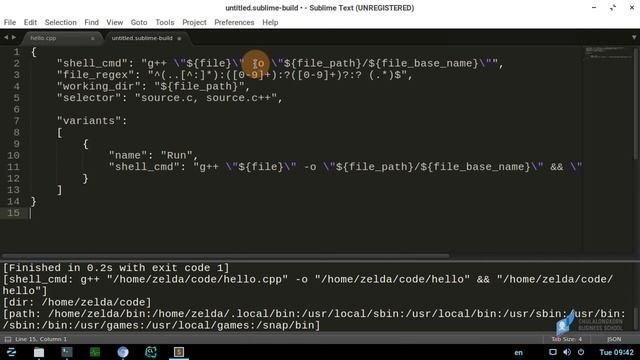This screenshot has width=640, height=360.
Task: Open the Find menu
Action: point(91,22)
